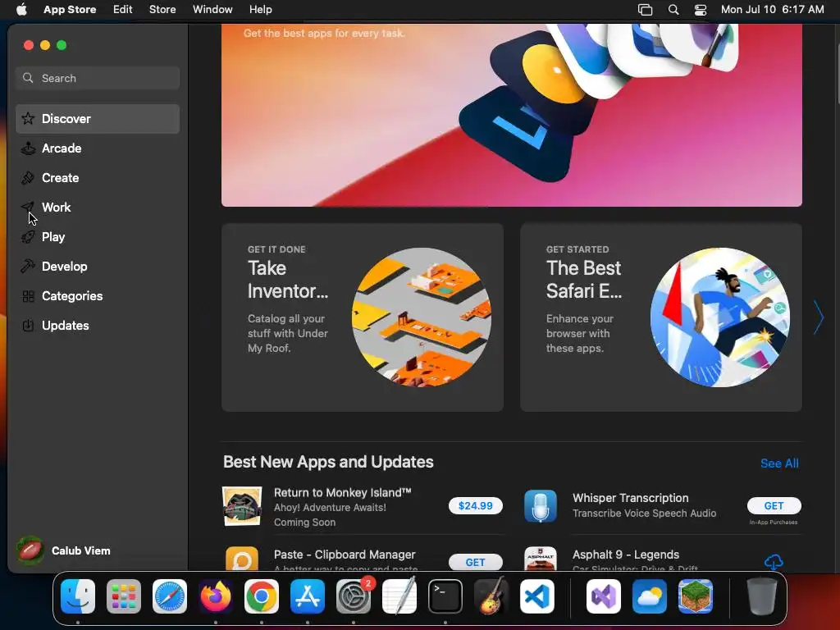Click the Asphalt 9 - Legends title

[x=626, y=555]
